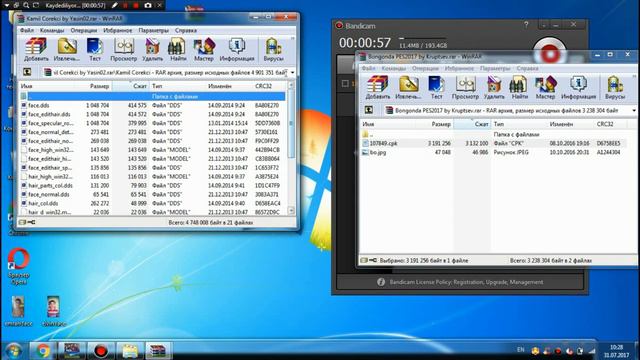Screen dimensions: 640x360
Task: Open Избранное menu in Kamil Corekci window
Action: [x=118, y=30]
